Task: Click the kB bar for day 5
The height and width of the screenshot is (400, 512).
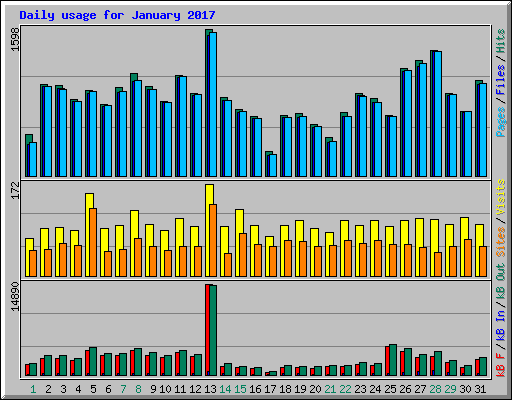Action: click(x=91, y=362)
